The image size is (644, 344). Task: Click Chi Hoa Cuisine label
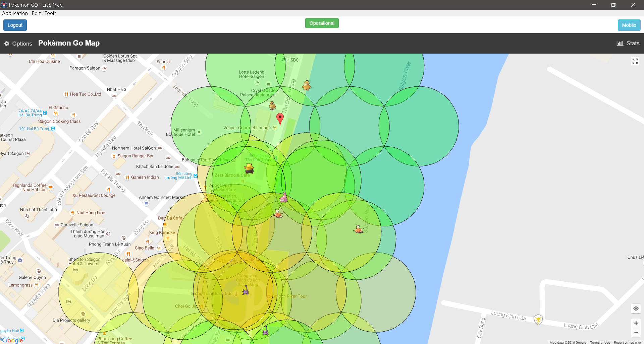[44, 61]
